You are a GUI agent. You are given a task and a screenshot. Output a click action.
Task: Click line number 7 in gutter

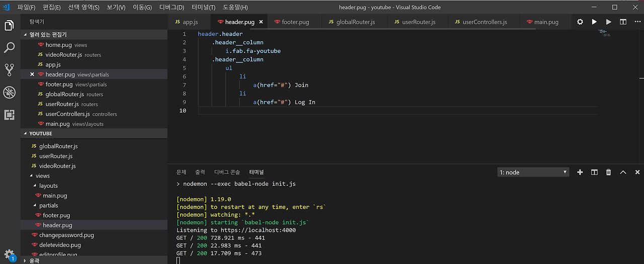click(184, 85)
